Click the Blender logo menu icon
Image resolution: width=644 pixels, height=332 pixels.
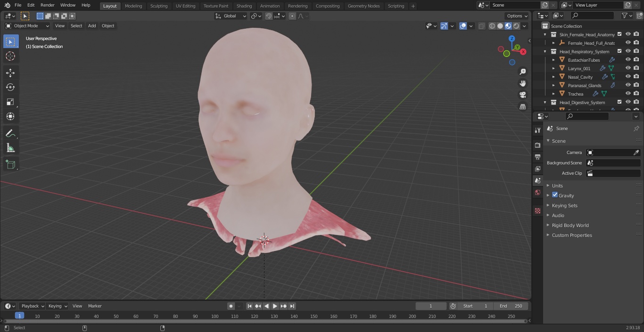8,5
